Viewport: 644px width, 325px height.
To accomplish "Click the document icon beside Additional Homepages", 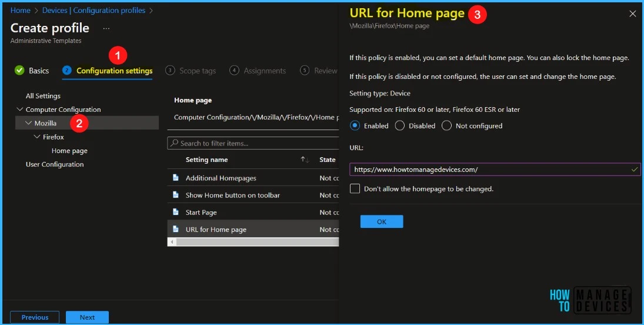I will point(176,178).
